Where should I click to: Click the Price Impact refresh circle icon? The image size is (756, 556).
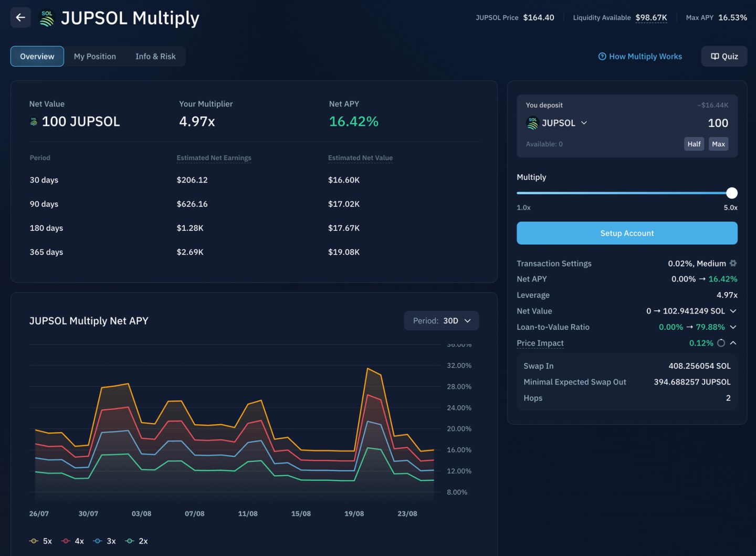pos(721,343)
